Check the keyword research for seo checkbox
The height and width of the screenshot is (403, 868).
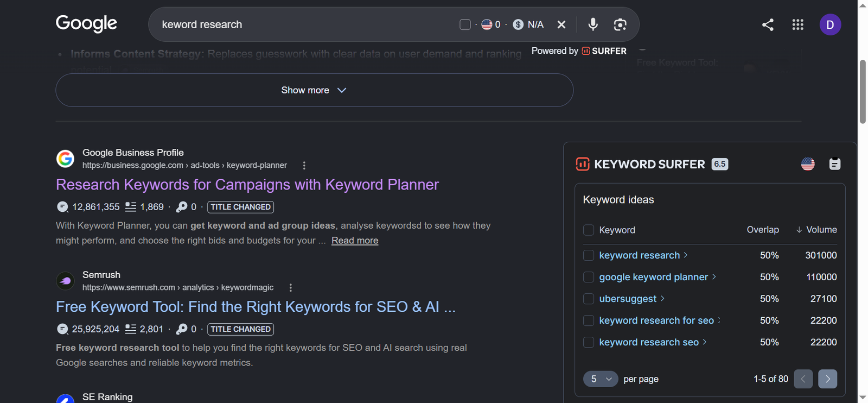pyautogui.click(x=588, y=320)
